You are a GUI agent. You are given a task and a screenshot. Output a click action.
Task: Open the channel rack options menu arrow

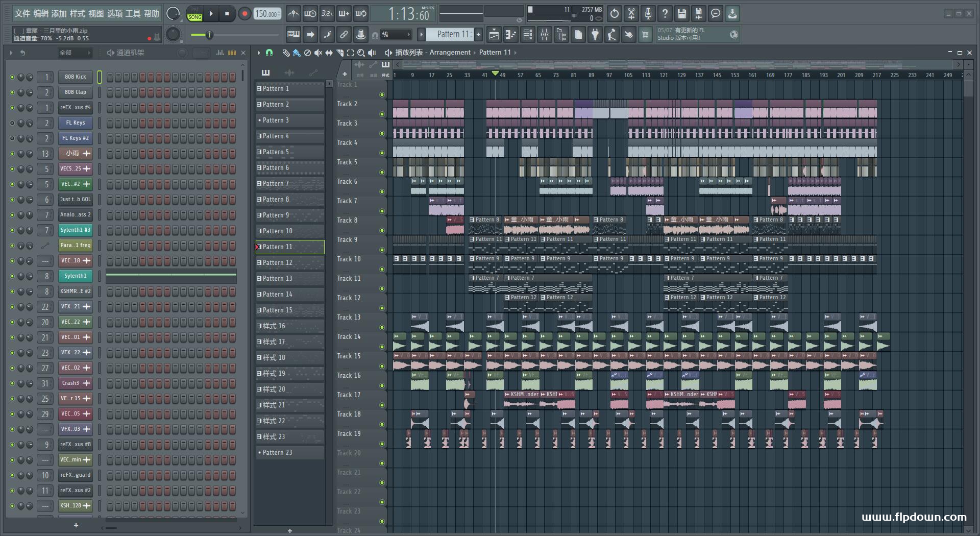tap(11, 53)
